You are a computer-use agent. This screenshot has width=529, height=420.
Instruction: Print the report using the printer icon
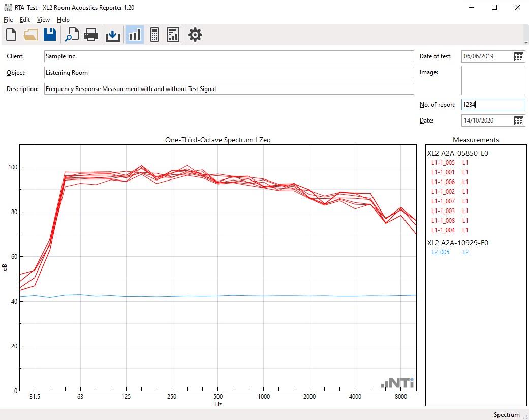[91, 35]
